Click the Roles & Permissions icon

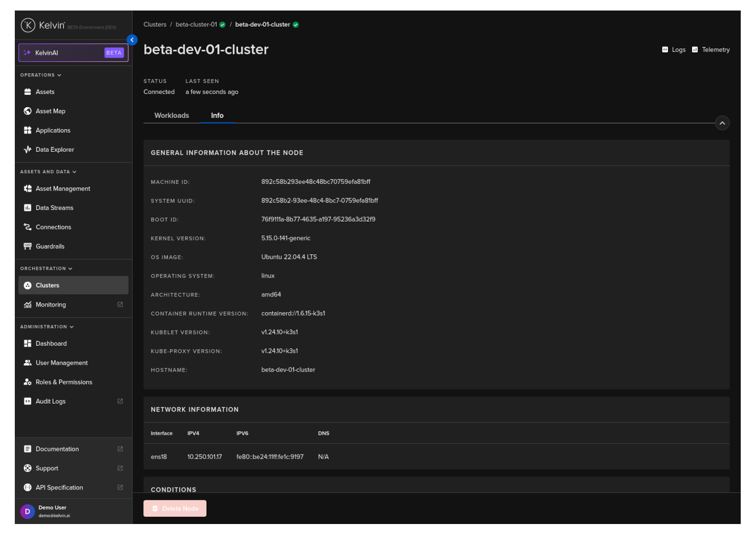pos(28,382)
